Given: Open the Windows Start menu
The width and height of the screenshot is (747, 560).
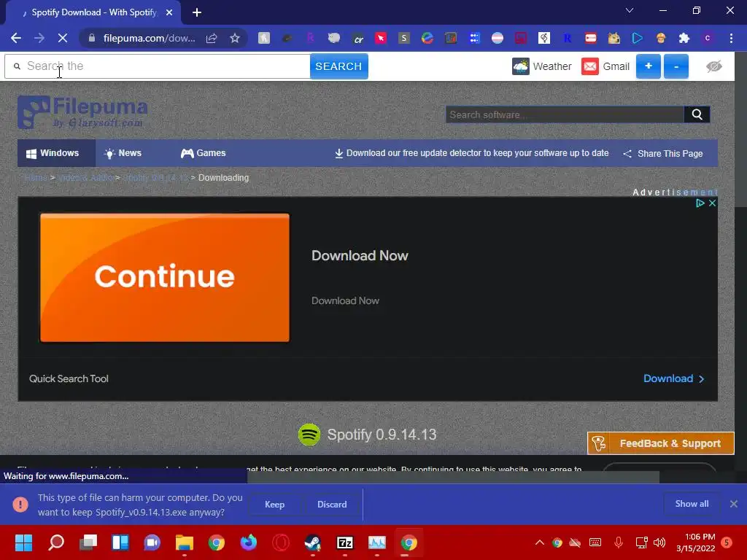Looking at the screenshot, I should [x=23, y=542].
